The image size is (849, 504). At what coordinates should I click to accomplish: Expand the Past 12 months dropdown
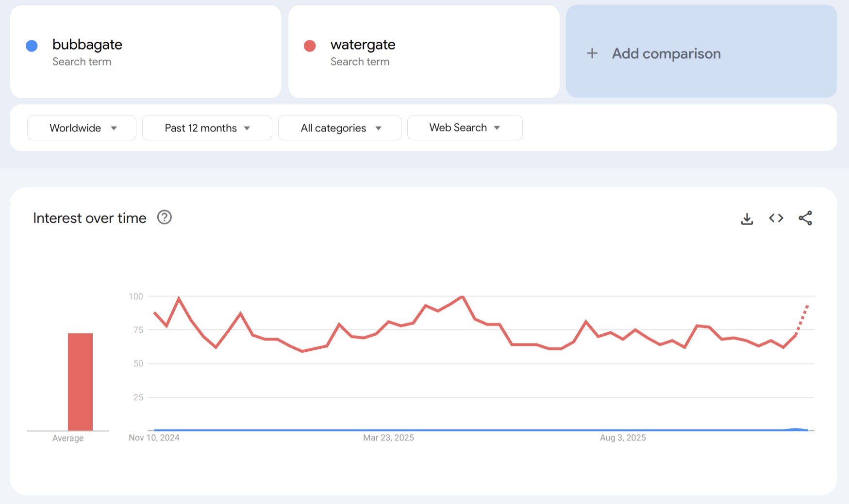pyautogui.click(x=207, y=128)
